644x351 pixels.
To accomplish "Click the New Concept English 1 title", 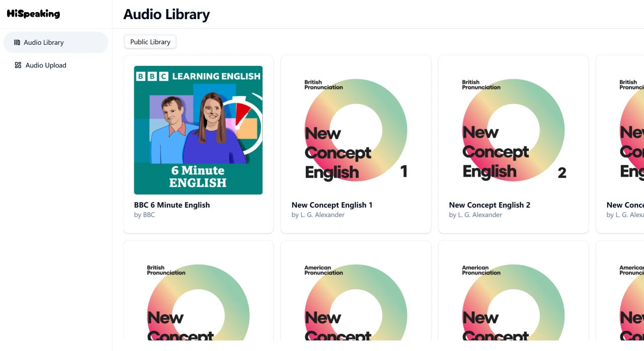I will click(332, 205).
